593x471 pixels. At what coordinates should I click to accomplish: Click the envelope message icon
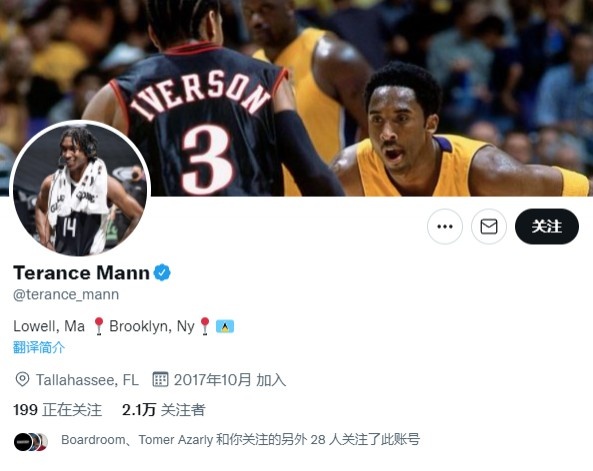coord(489,226)
